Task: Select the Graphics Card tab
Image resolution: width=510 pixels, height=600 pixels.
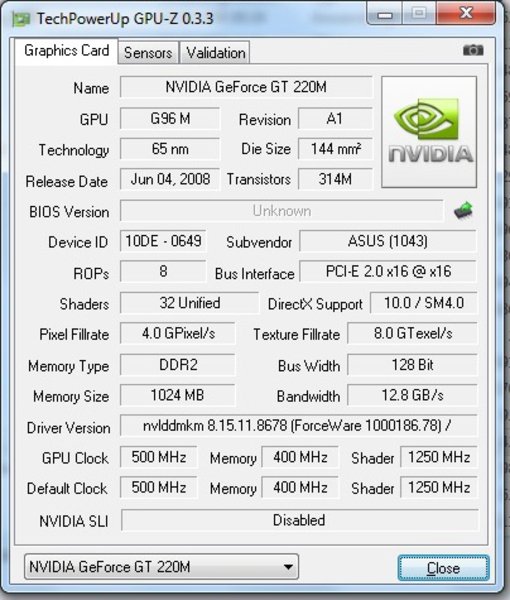Action: (x=67, y=51)
